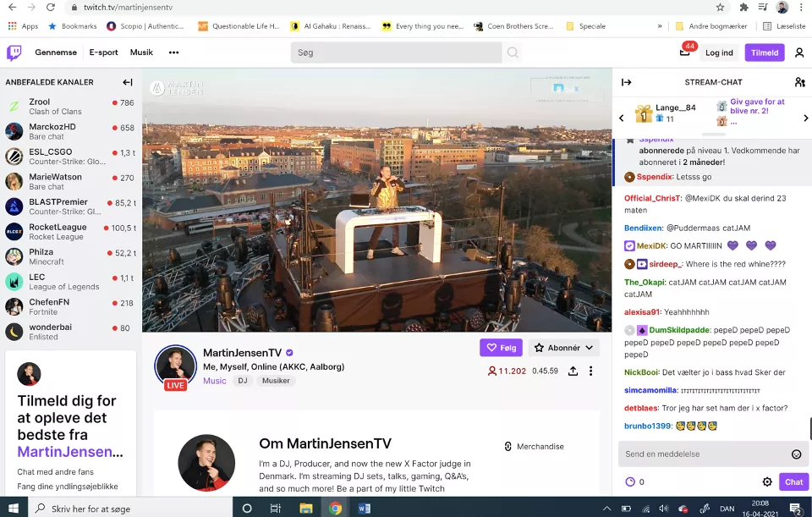This screenshot has height=517, width=812.
Task: Open the three-dot more menu in navbar
Action: point(173,52)
